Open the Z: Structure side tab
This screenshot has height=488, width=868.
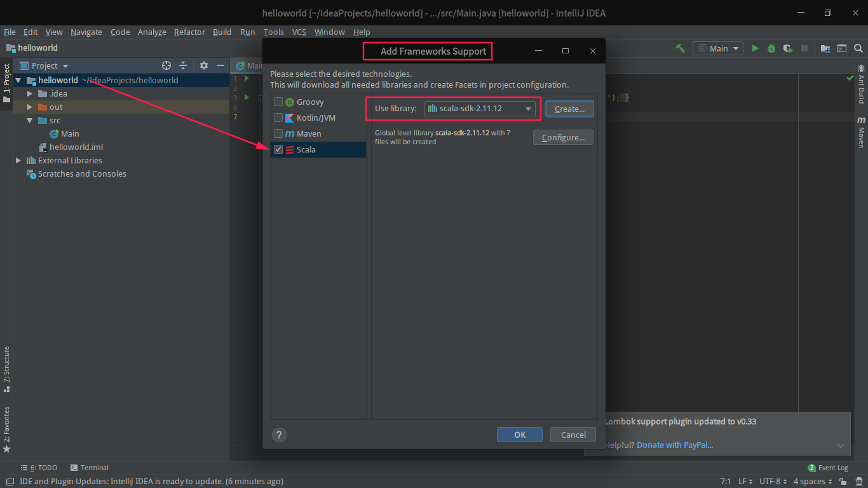click(x=7, y=369)
